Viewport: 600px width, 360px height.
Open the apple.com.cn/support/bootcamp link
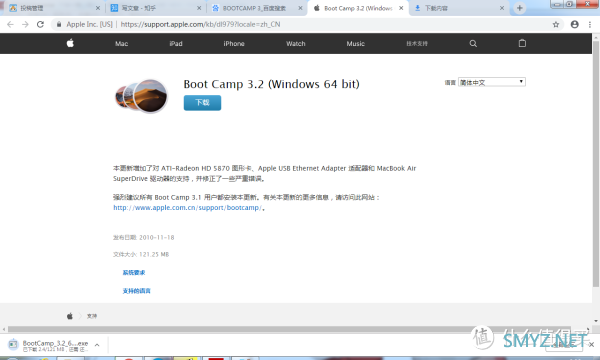tap(188, 207)
